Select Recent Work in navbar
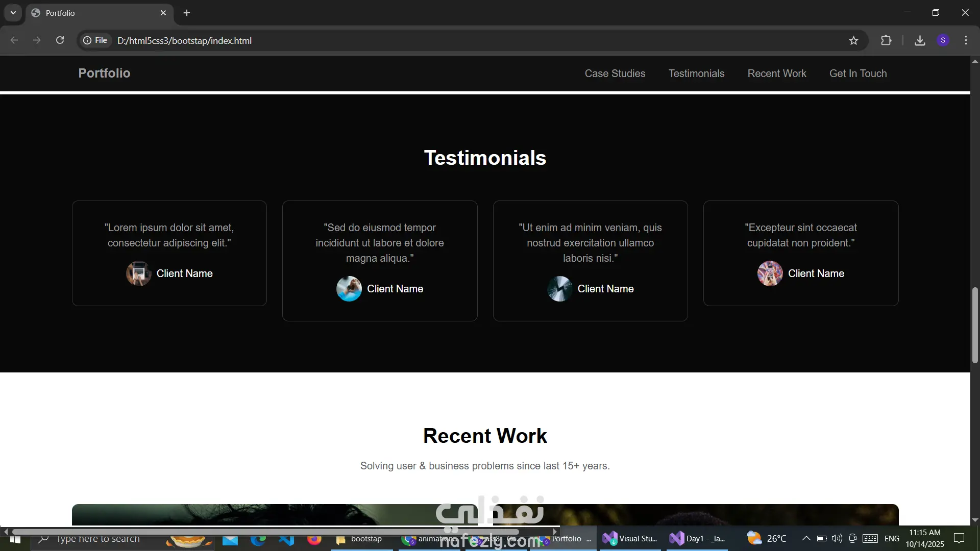Image resolution: width=980 pixels, height=551 pixels. coord(776,73)
